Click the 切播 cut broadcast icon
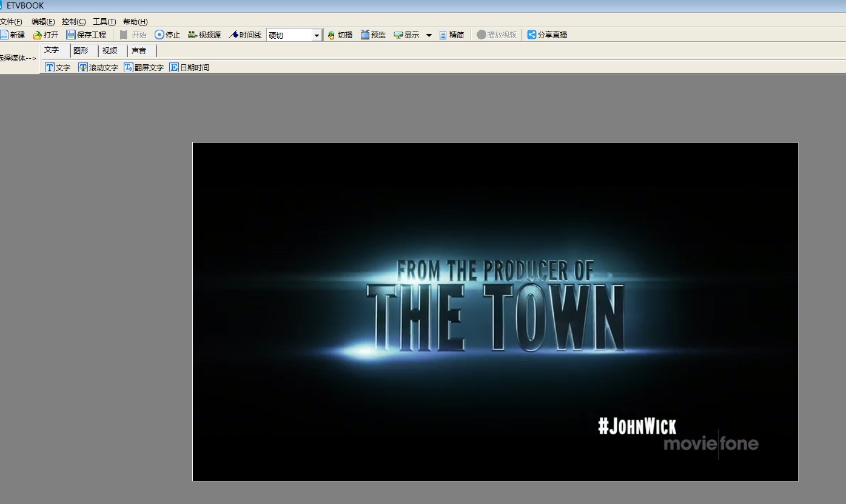Image resolution: width=846 pixels, height=504 pixels. tap(331, 35)
